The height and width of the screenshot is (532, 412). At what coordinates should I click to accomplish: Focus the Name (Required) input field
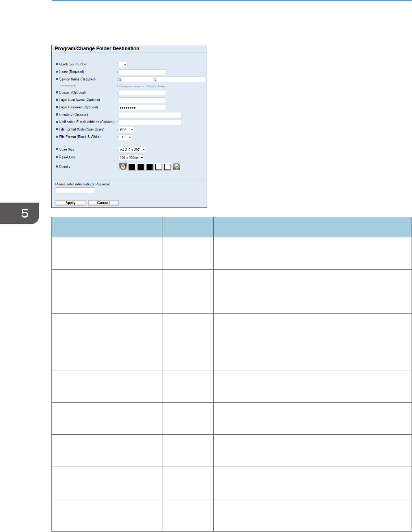142,72
